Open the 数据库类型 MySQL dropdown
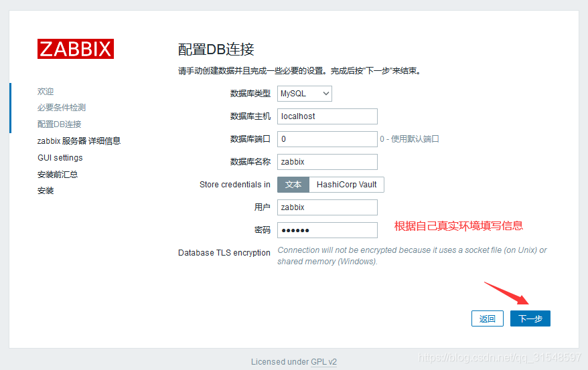The height and width of the screenshot is (370, 588). [305, 94]
